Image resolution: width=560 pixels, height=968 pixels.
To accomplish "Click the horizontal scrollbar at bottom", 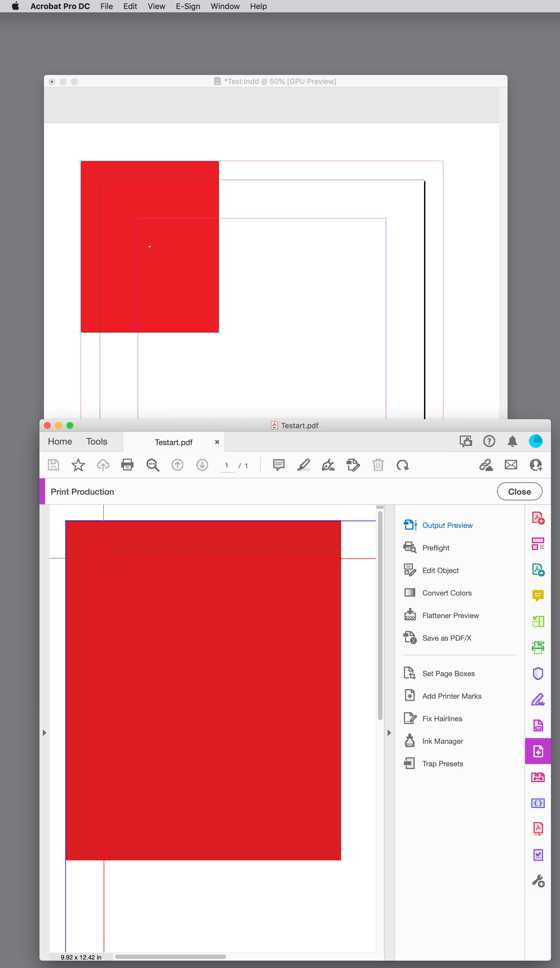I will [170, 956].
